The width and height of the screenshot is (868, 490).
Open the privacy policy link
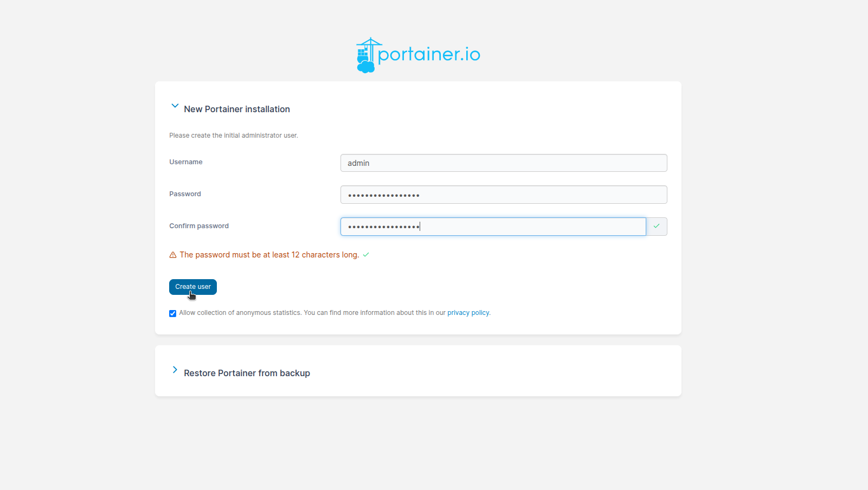point(468,313)
